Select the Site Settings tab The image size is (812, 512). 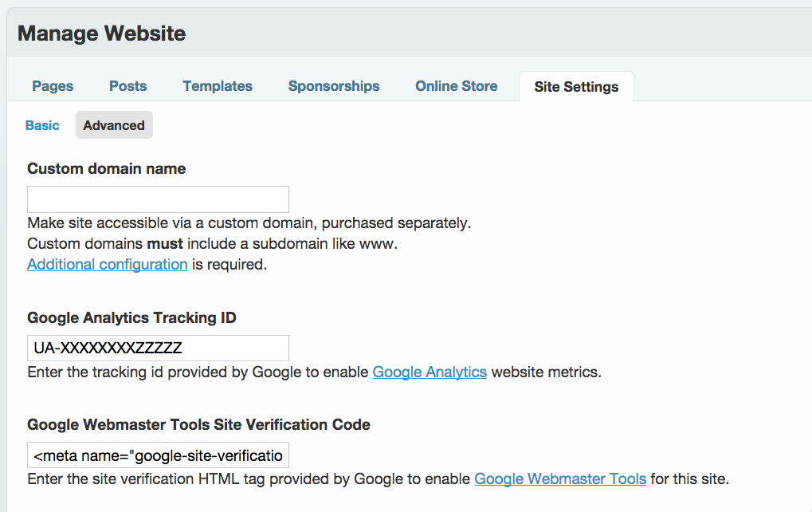576,87
